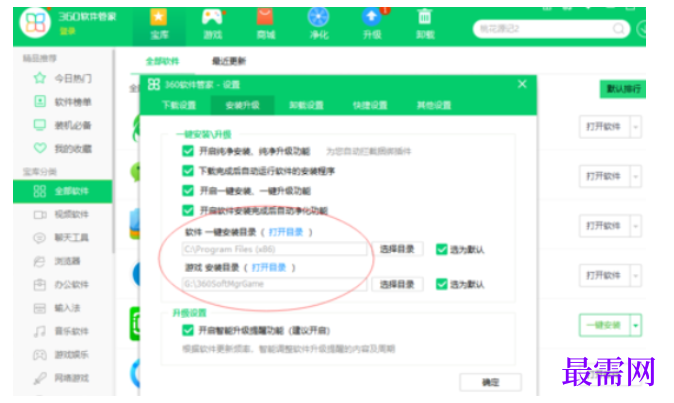The image size is (674, 403).
Task: Expand the 一键安装 button dropdown arrow
Action: coord(636,325)
